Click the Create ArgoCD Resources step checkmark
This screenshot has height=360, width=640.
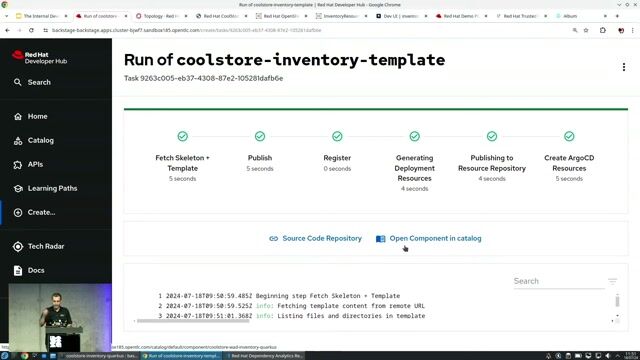[x=569, y=136]
